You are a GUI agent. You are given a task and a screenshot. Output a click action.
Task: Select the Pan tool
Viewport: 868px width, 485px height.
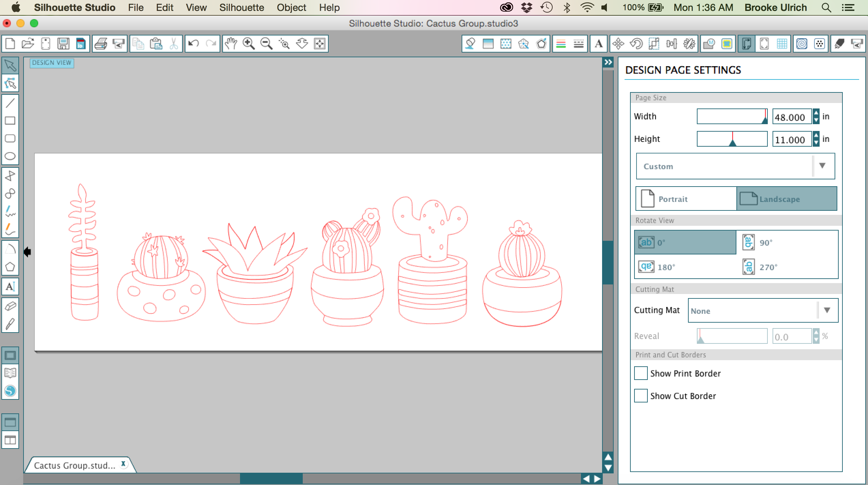tap(230, 44)
